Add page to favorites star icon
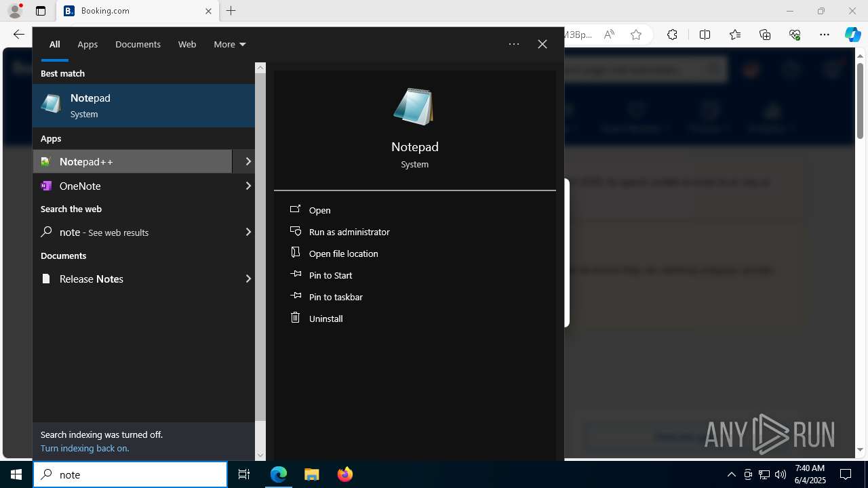Image resolution: width=868 pixels, height=488 pixels. 636,35
